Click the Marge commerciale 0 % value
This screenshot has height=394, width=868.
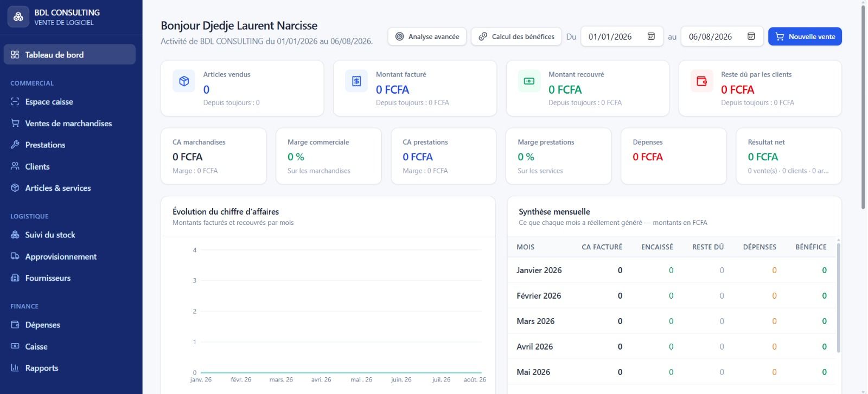coord(296,157)
